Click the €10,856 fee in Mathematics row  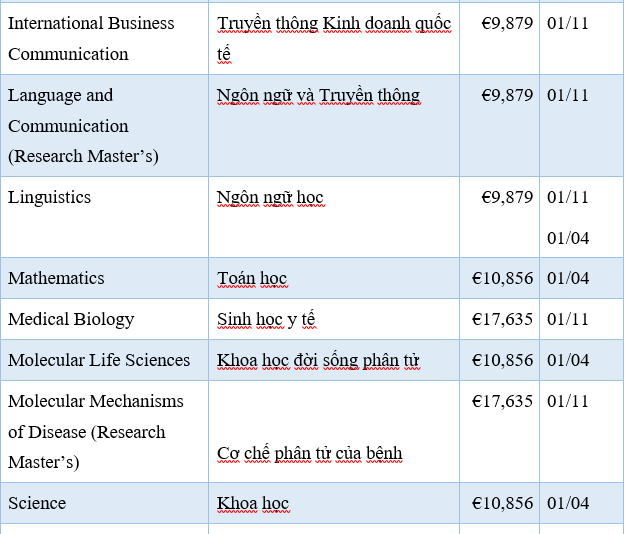pos(502,278)
